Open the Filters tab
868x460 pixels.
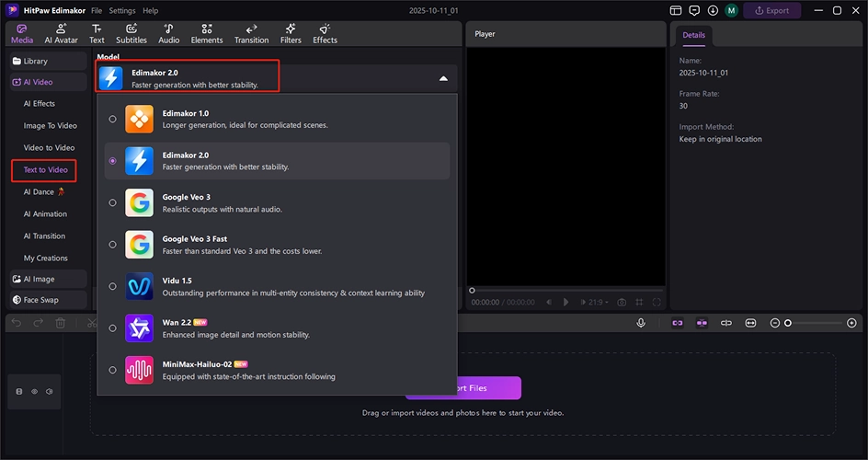[291, 34]
